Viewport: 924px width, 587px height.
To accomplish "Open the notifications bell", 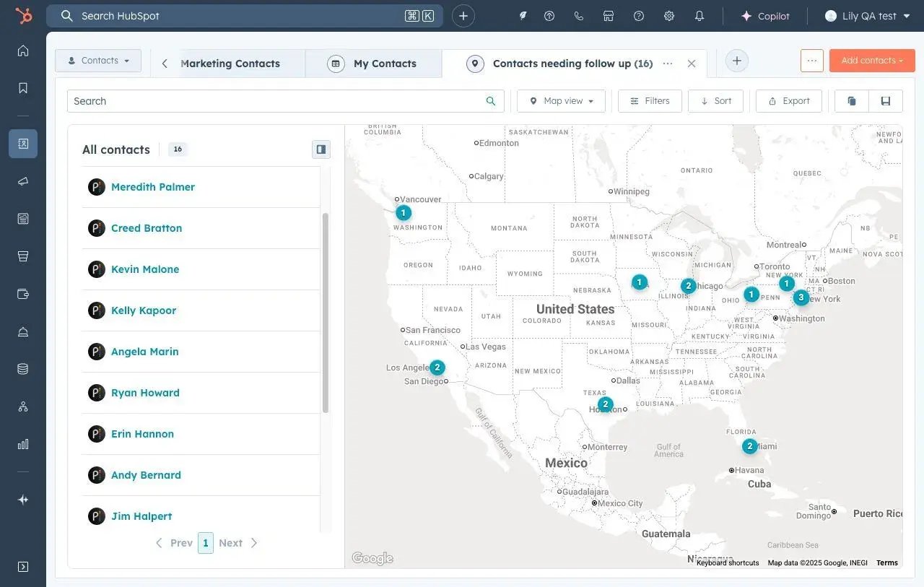I will pos(699,16).
